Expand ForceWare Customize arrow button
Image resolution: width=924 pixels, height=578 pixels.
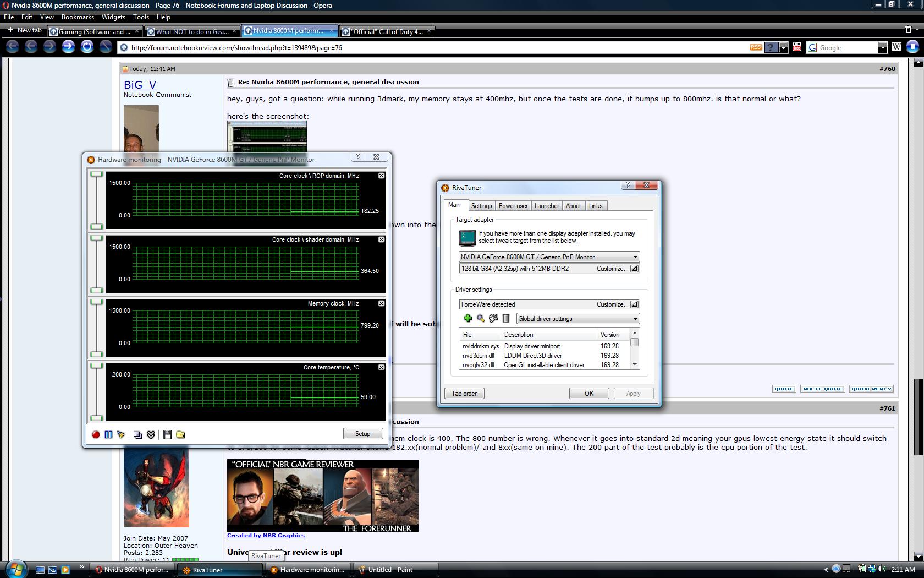coord(634,304)
